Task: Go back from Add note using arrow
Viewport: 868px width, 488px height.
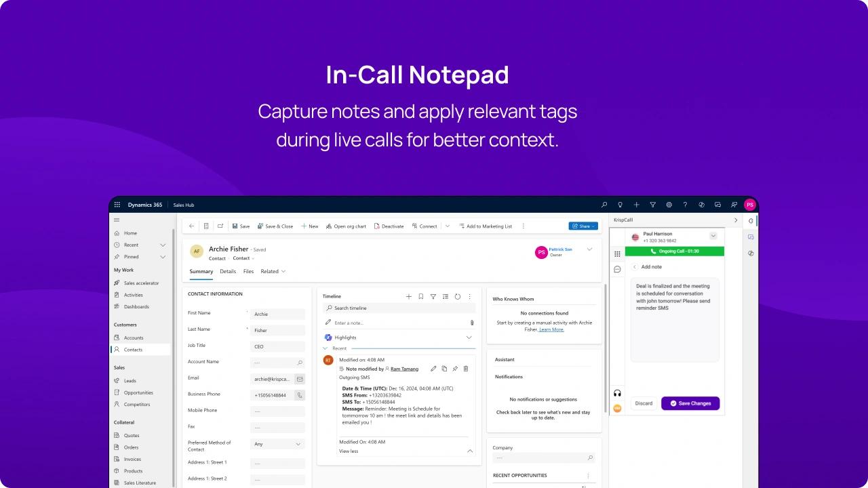Action: 635,267
